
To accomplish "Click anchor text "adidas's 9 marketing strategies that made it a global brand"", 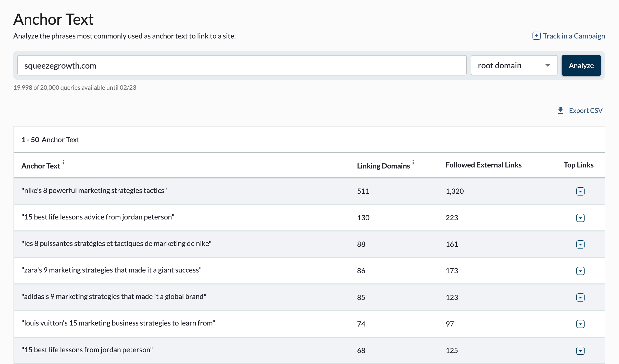I will (x=114, y=296).
